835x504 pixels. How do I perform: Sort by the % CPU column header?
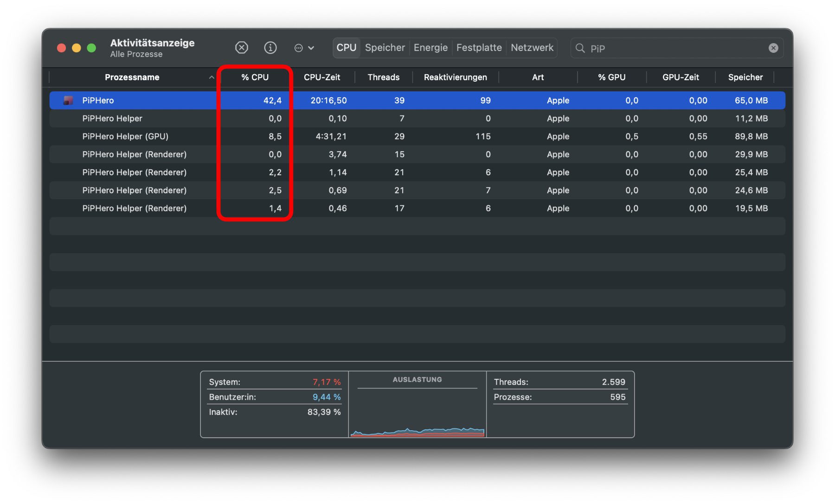pyautogui.click(x=255, y=77)
